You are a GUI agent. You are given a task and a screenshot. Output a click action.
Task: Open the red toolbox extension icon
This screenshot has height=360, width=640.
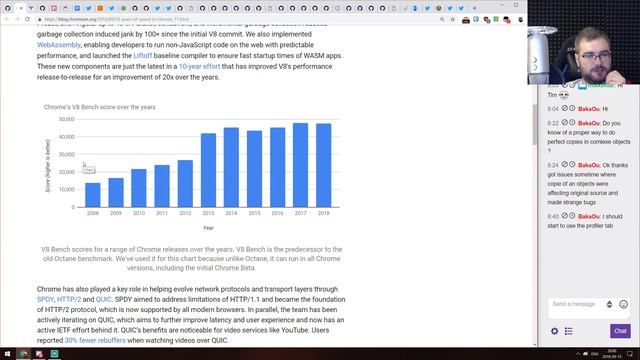click(x=466, y=20)
